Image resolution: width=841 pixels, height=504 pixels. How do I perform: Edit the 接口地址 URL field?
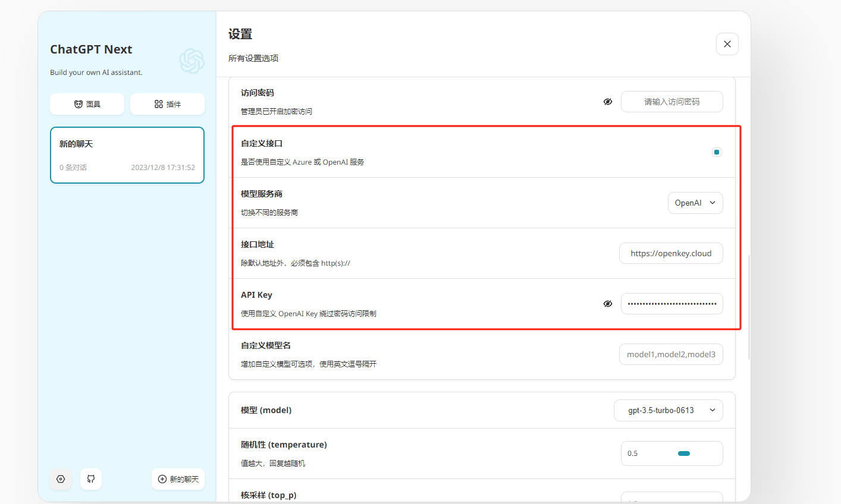(671, 253)
